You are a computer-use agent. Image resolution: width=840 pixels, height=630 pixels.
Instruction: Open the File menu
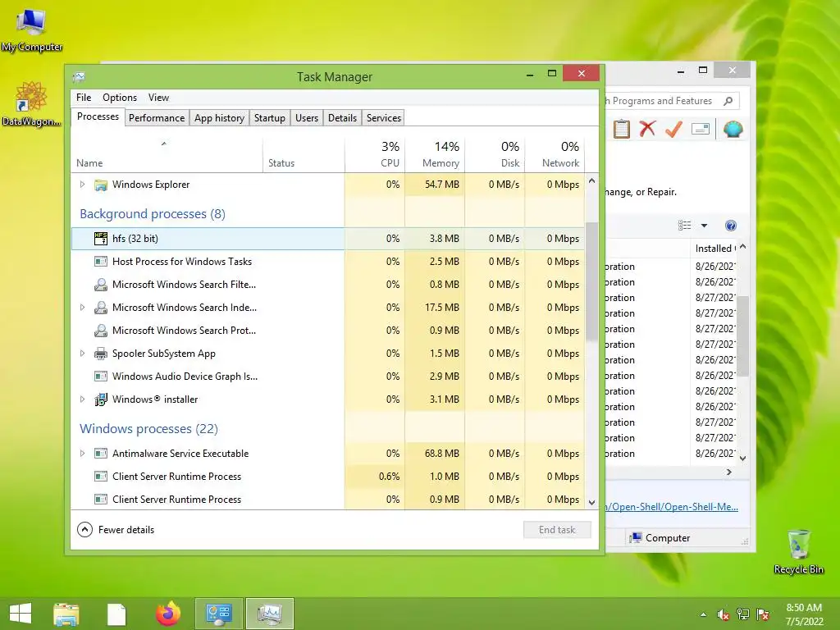tap(84, 98)
